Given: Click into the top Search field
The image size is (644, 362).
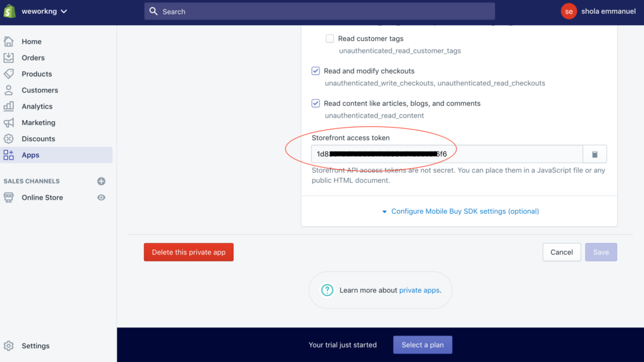Looking at the screenshot, I should [319, 11].
